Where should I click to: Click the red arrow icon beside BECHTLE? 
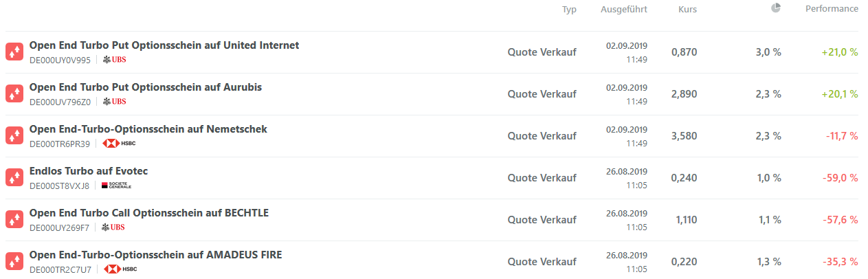[x=14, y=220]
